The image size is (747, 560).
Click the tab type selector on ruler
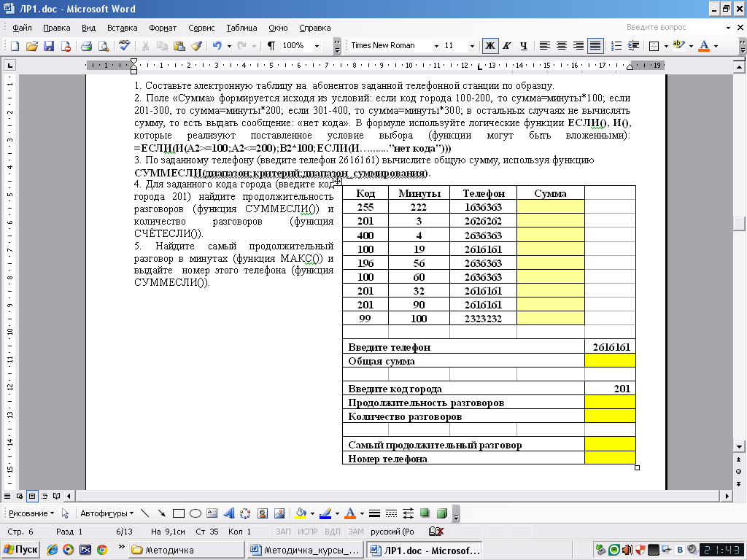pyautogui.click(x=9, y=65)
